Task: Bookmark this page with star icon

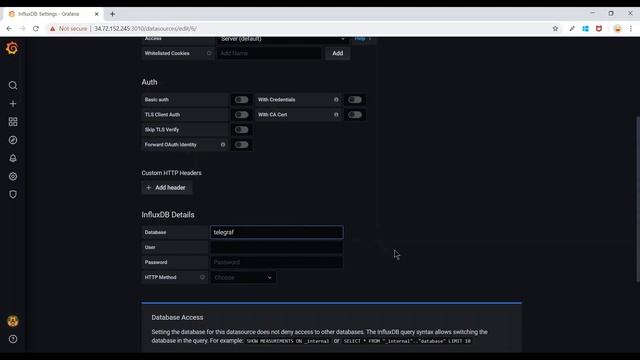Action: click(555, 29)
